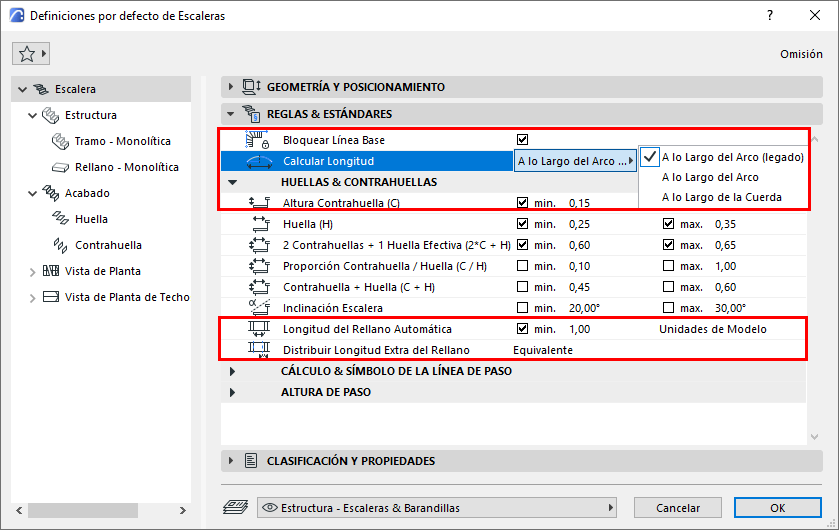The width and height of the screenshot is (839, 530).
Task: Click the Proporción Contrahuella / Huella icon
Action: (x=260, y=266)
